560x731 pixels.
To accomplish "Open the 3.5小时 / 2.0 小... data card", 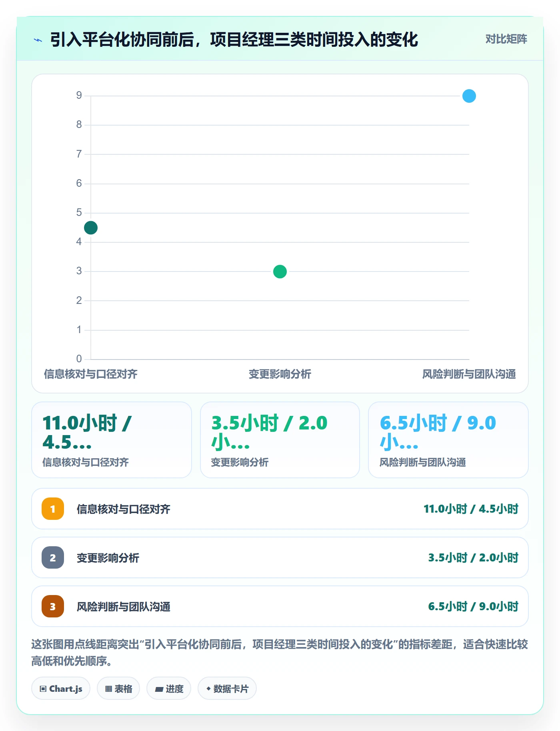I will coord(280,440).
